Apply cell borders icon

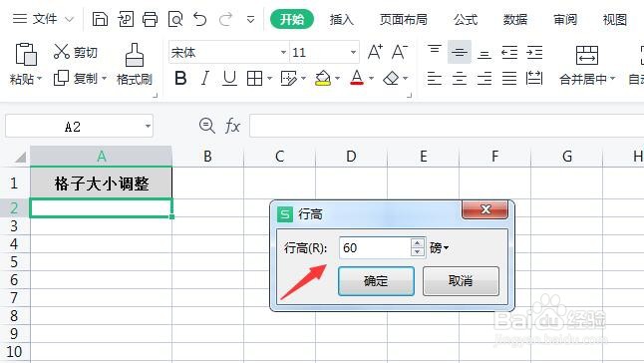pyautogui.click(x=254, y=78)
